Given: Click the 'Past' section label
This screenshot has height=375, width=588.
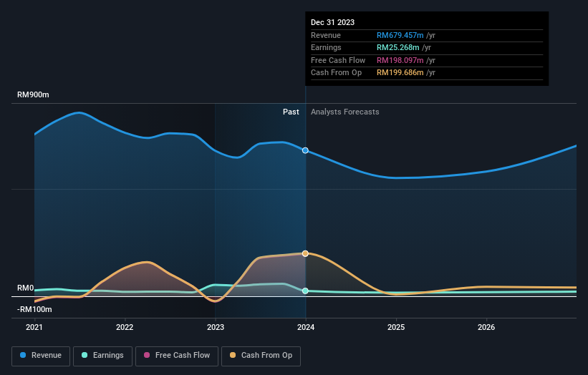Looking at the screenshot, I should [291, 112].
